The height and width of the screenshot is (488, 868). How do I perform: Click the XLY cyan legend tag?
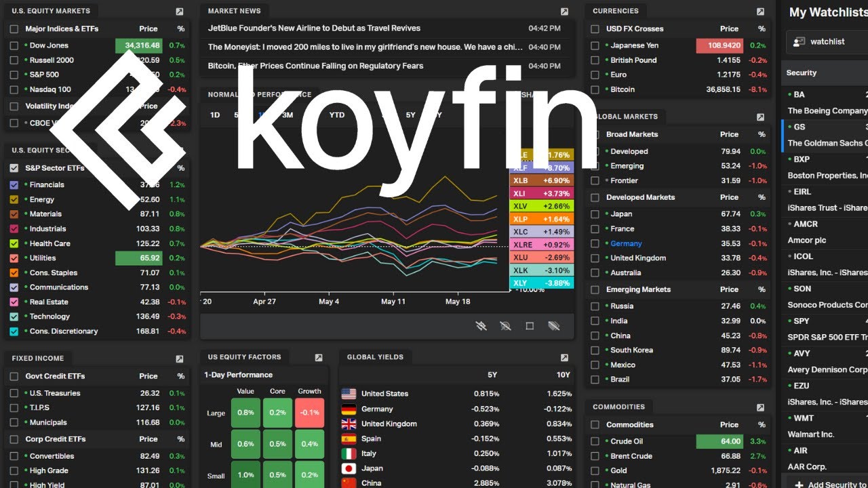(x=542, y=283)
